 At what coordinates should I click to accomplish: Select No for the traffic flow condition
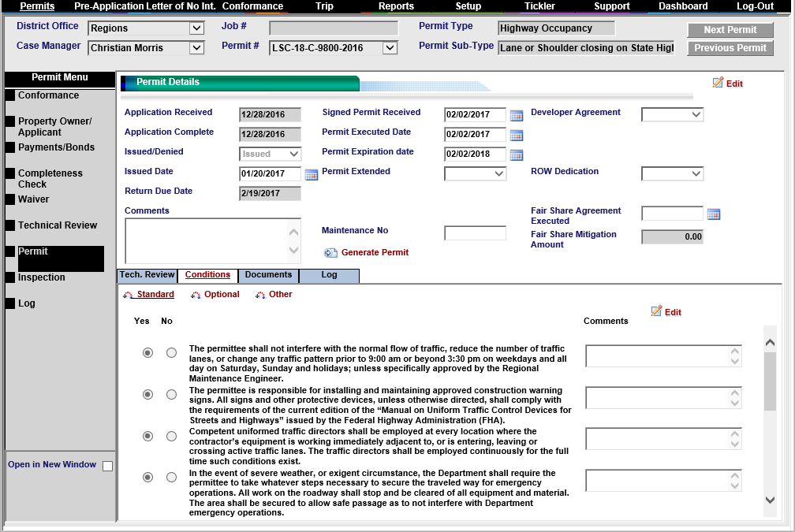171,352
